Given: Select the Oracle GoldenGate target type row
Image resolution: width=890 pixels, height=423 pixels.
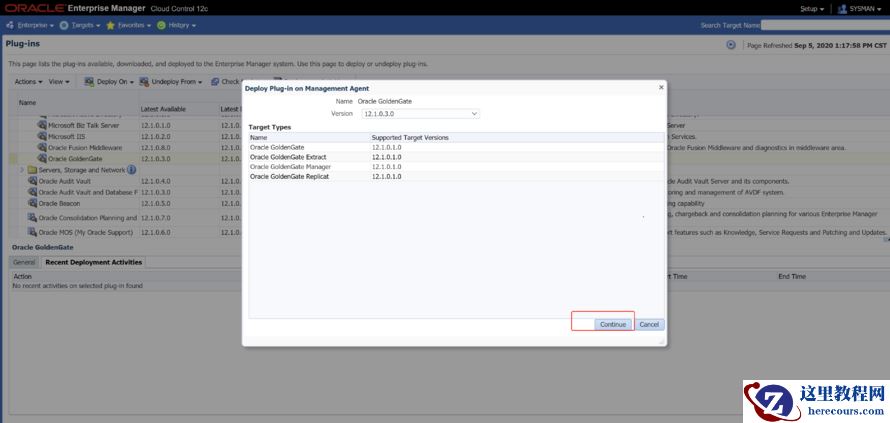Looking at the screenshot, I should tap(456, 147).
